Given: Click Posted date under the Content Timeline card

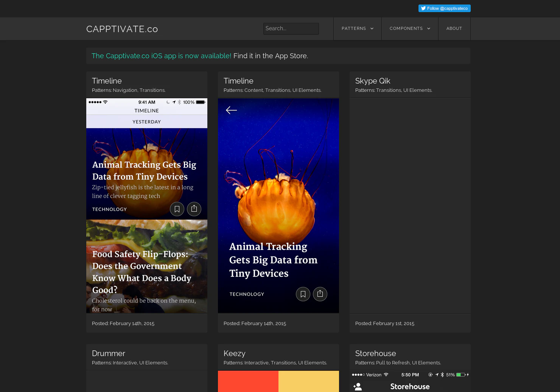Looking at the screenshot, I should [255, 324].
